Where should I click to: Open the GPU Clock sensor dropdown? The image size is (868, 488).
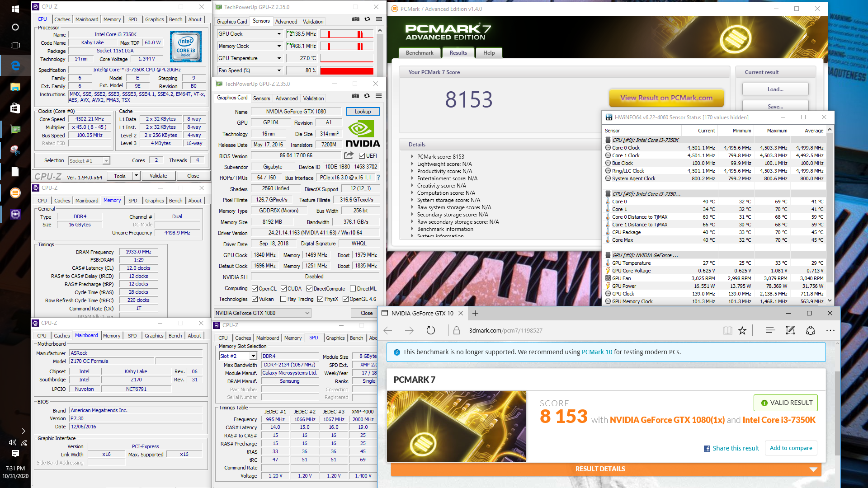tap(279, 34)
